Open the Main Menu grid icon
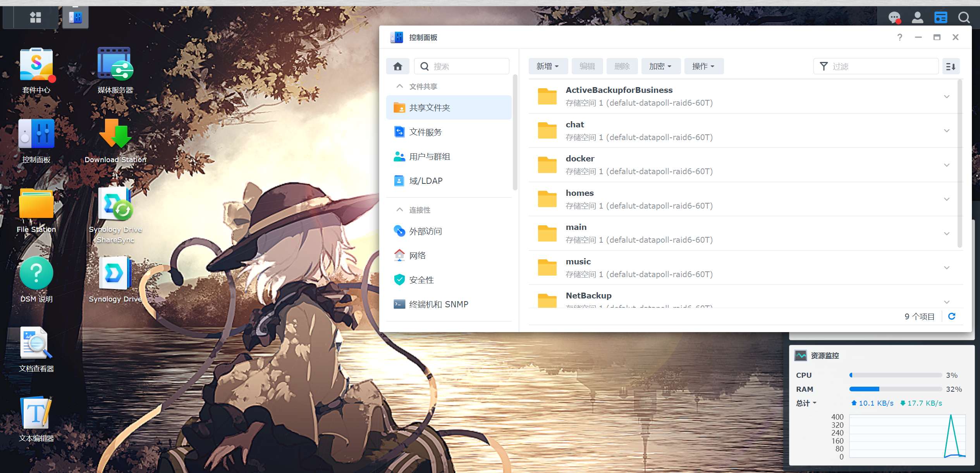 pos(36,17)
